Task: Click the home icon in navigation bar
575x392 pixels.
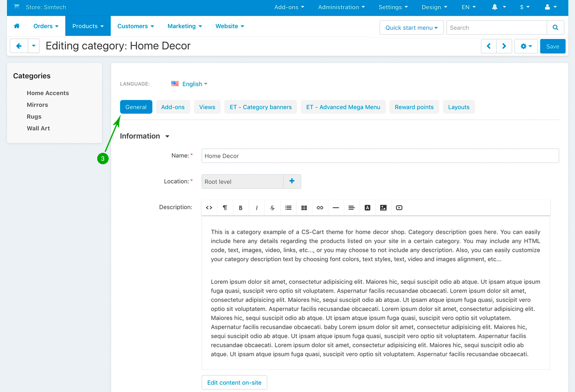Action: pos(17,26)
